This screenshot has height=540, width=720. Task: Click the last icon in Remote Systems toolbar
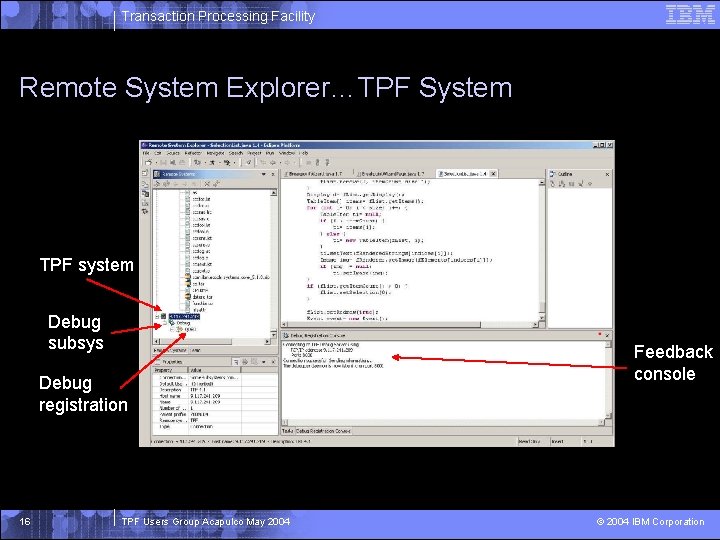tap(216, 184)
